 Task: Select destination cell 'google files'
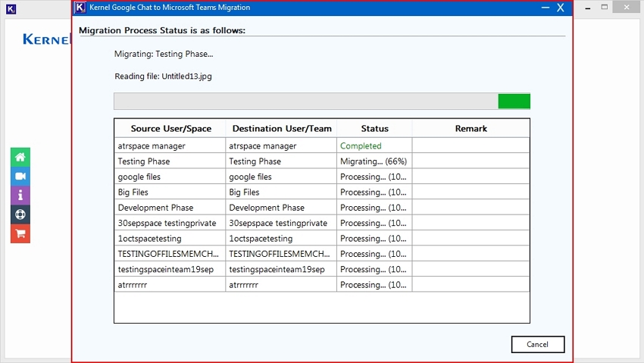pos(281,177)
